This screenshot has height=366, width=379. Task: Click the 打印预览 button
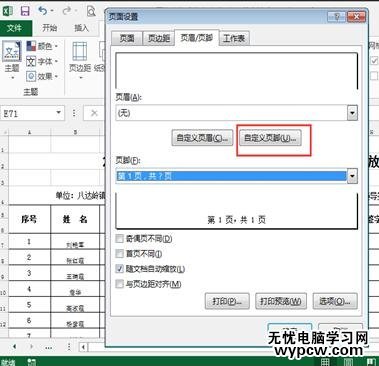pyautogui.click(x=281, y=301)
